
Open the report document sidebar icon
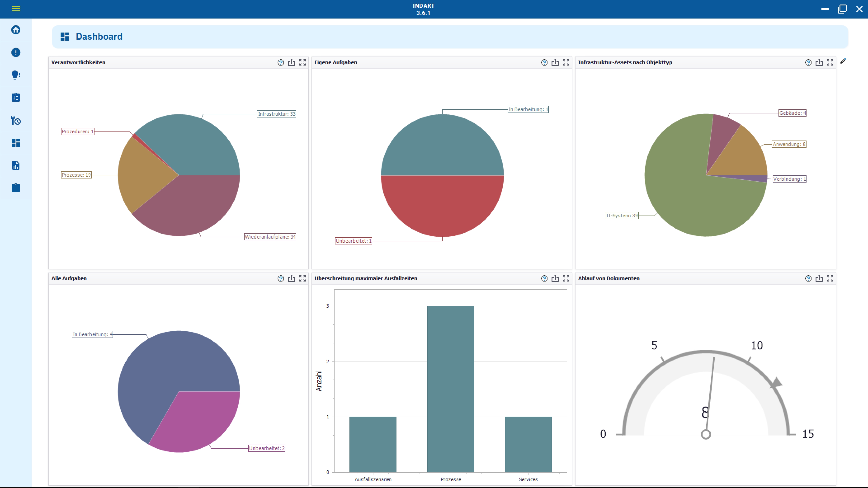16,165
